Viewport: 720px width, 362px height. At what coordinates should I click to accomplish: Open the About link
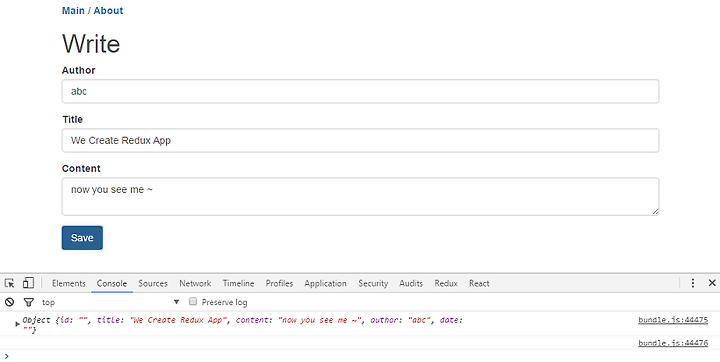coord(108,11)
